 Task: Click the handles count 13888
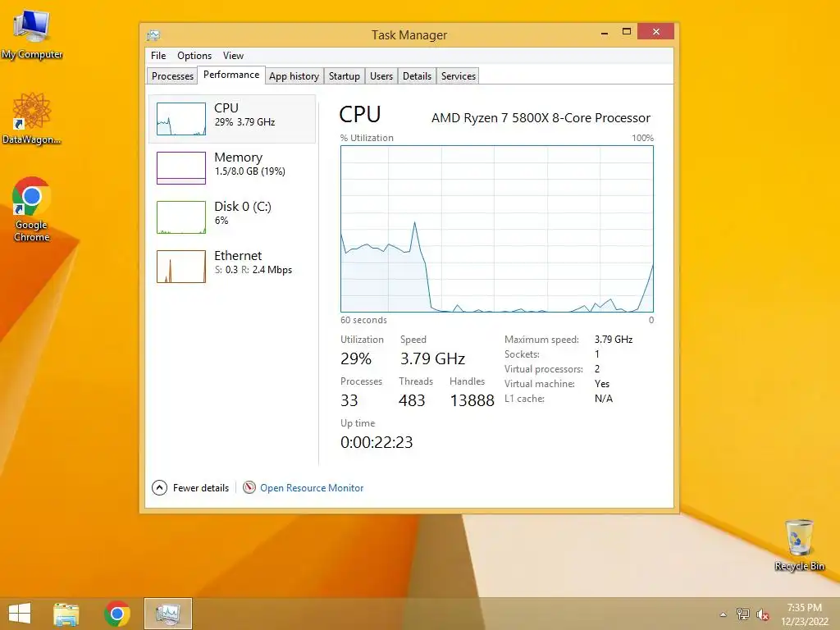click(472, 400)
